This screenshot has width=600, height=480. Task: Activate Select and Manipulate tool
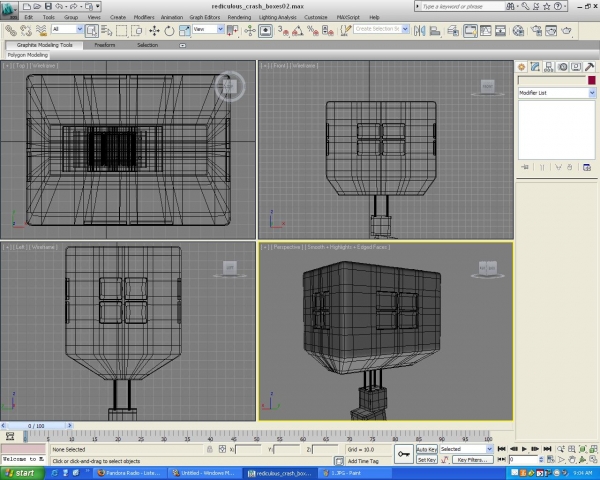(250, 31)
